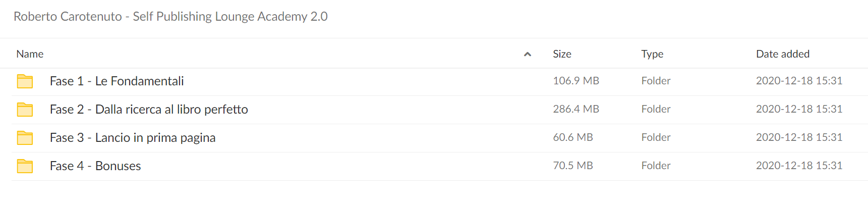Viewport: 868px width, 206px height.
Task: Toggle sort direction with the Name arrow
Action: pos(528,54)
